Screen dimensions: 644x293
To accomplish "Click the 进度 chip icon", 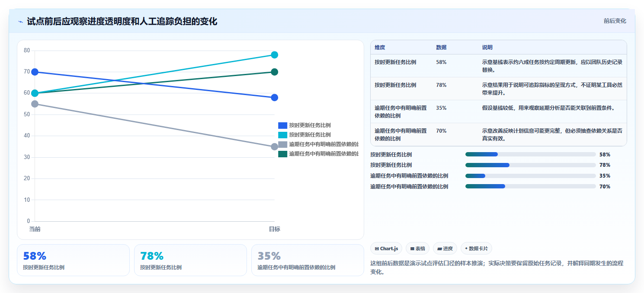I will pos(439,249).
